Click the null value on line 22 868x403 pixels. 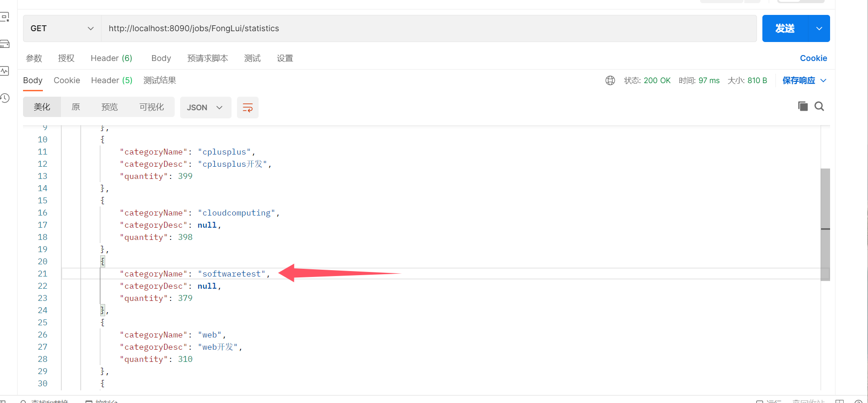point(207,286)
